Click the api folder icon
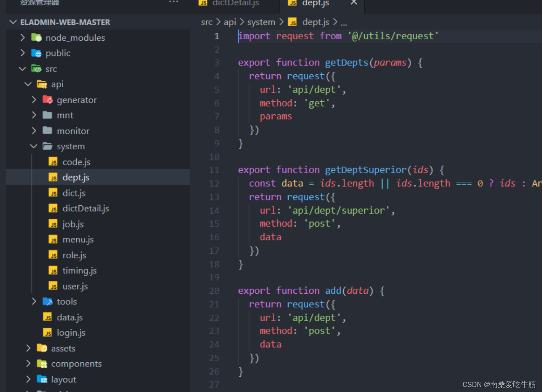Image resolution: width=542 pixels, height=392 pixels. 42,84
